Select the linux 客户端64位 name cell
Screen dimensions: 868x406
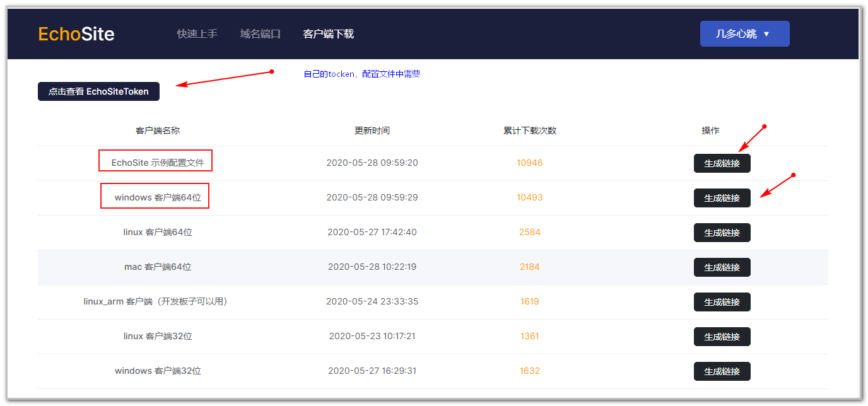pos(158,232)
